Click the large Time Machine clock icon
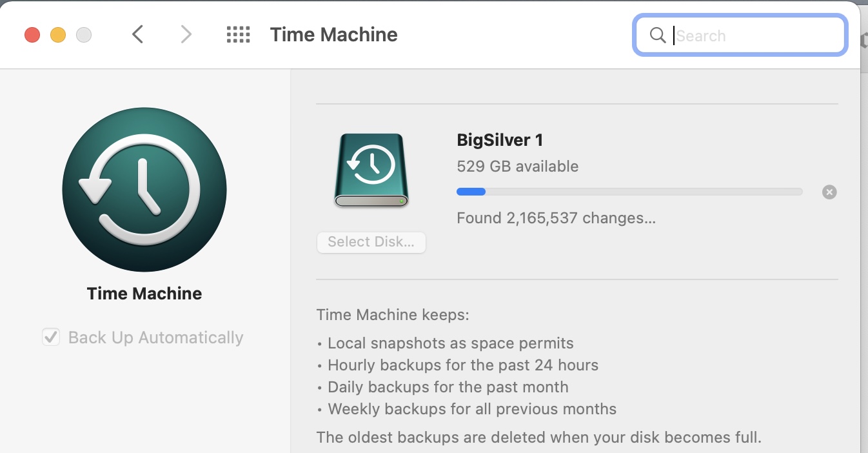 click(144, 190)
